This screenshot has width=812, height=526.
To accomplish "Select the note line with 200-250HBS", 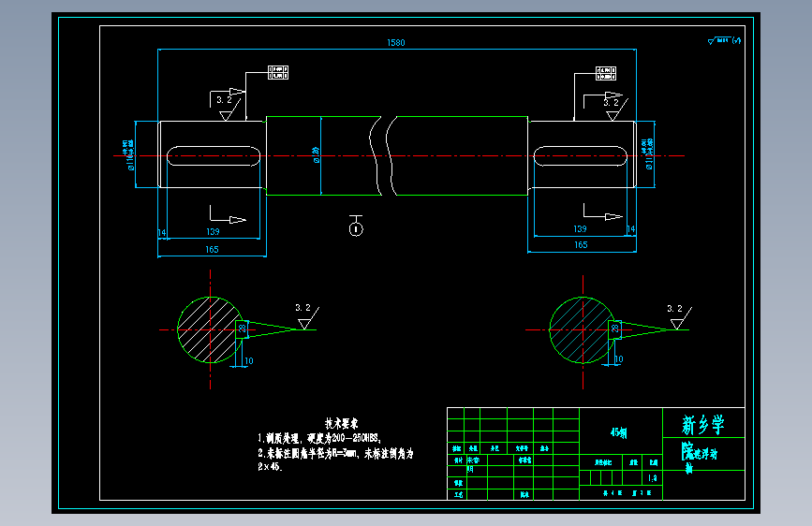I will coord(319,439).
